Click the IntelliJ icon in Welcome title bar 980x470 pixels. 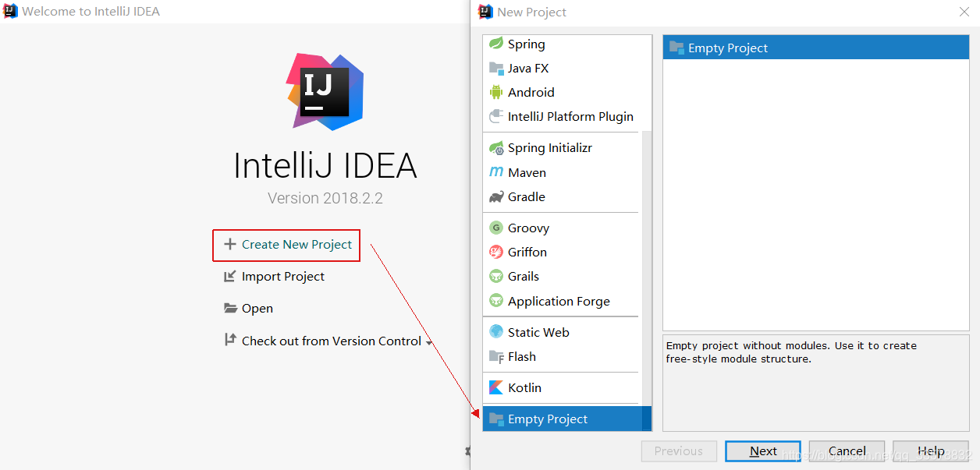[11, 12]
